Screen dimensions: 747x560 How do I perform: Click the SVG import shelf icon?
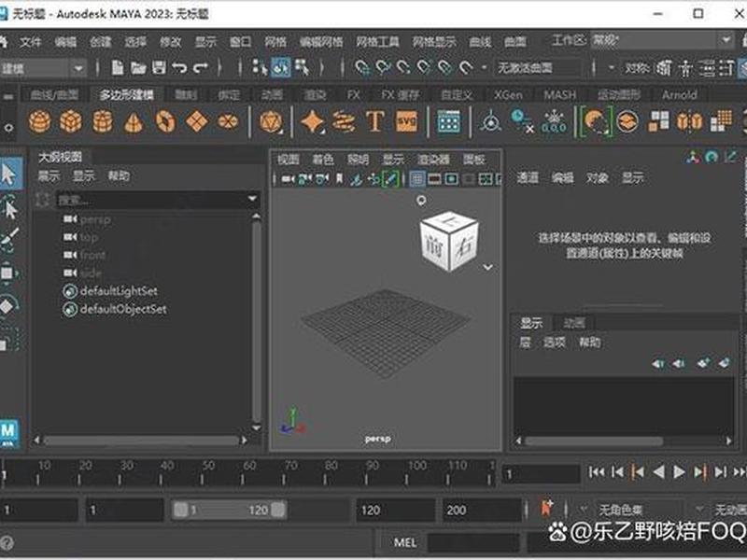(x=406, y=121)
